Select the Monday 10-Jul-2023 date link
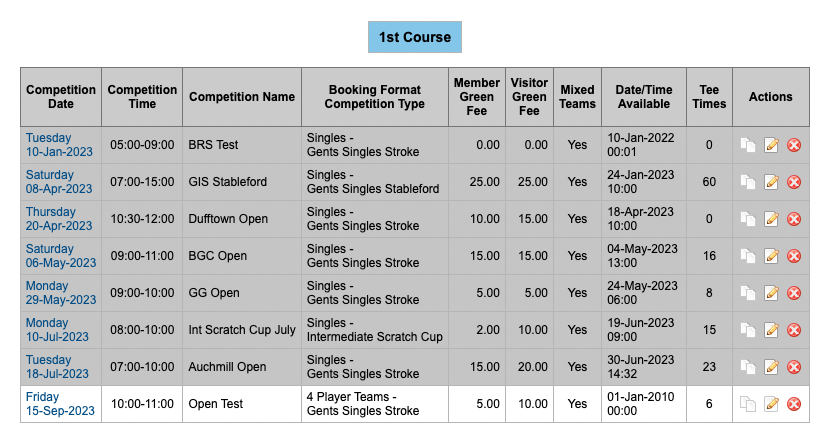This screenshot has height=433, width=828. 57,330
